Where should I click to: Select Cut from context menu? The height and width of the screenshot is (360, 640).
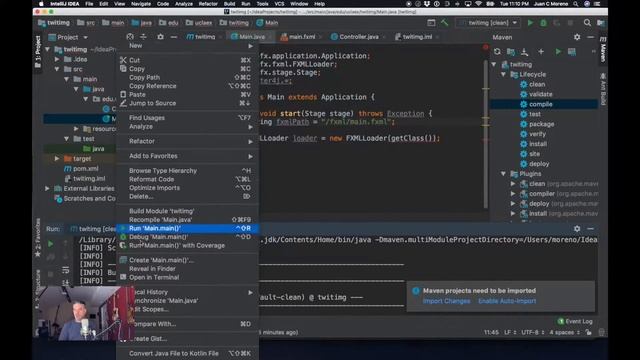click(188, 60)
